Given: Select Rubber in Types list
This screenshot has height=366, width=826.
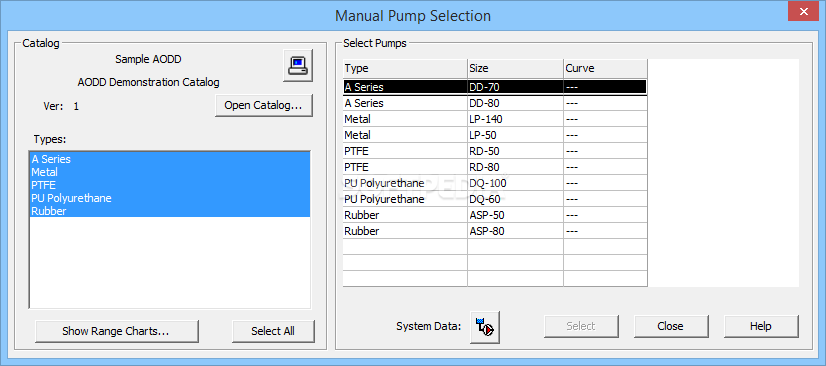Looking at the screenshot, I should point(170,211).
